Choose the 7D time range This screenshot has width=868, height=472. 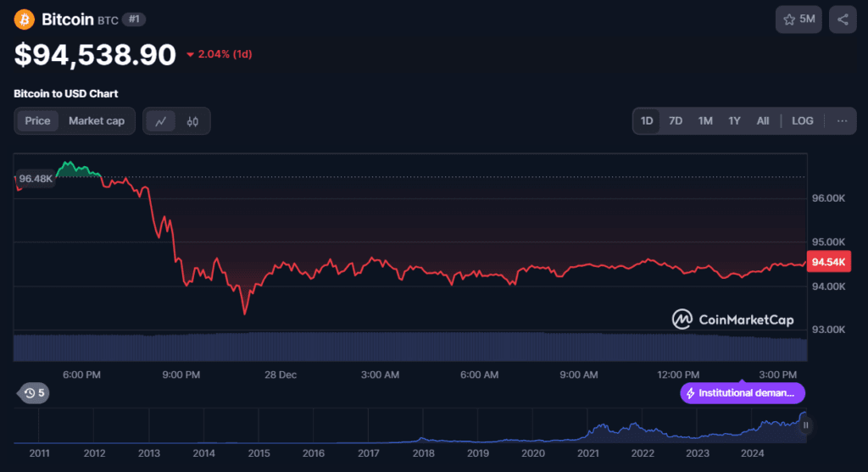pyautogui.click(x=676, y=120)
